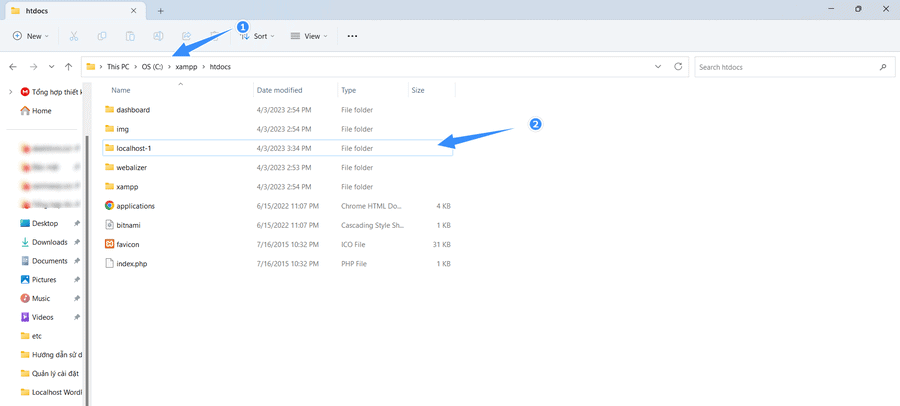Refresh the htdocs folder view
Image resolution: width=900 pixels, height=406 pixels.
pyautogui.click(x=678, y=67)
